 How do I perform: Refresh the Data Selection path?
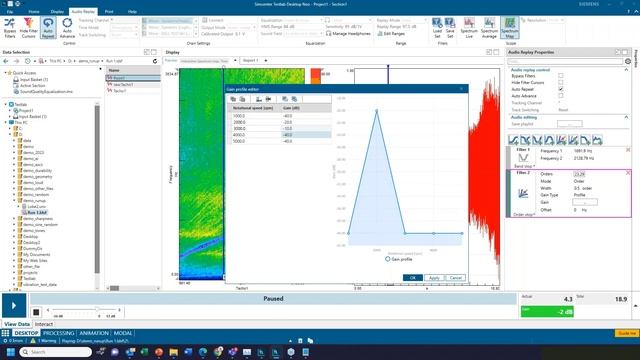coord(155,61)
